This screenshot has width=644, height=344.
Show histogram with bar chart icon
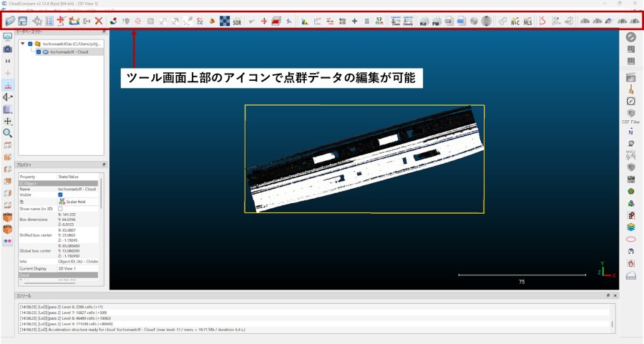coord(305,21)
